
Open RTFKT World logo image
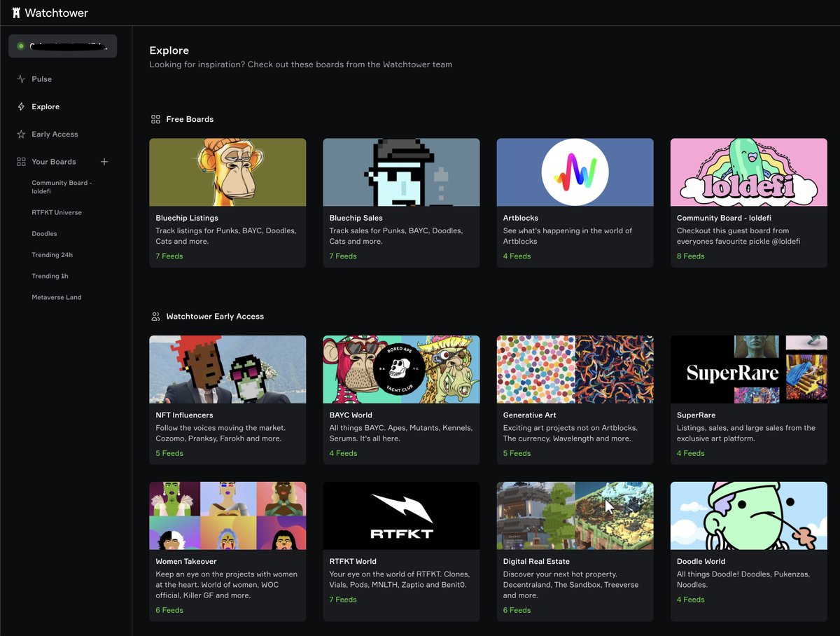401,516
